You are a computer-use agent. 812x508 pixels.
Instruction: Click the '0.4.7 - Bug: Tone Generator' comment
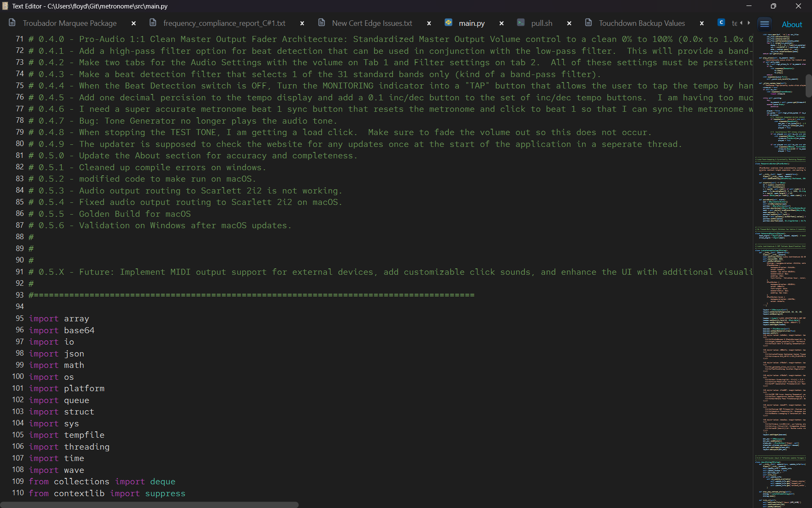coord(183,121)
